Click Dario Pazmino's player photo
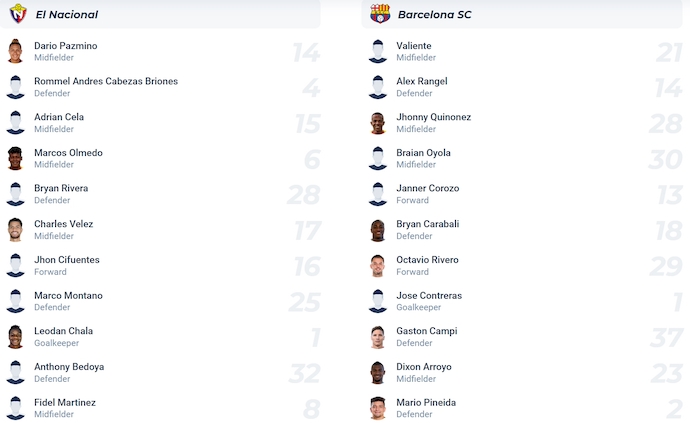The image size is (690, 423). point(15,52)
